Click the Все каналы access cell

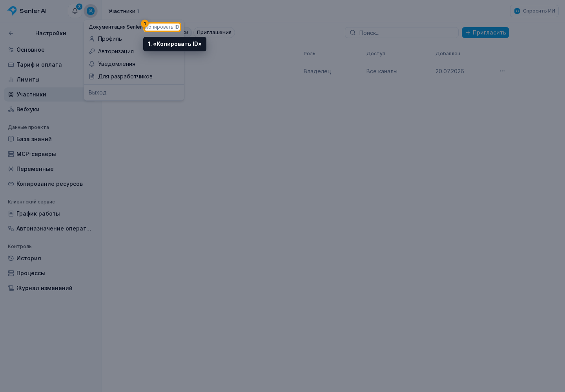click(x=382, y=71)
